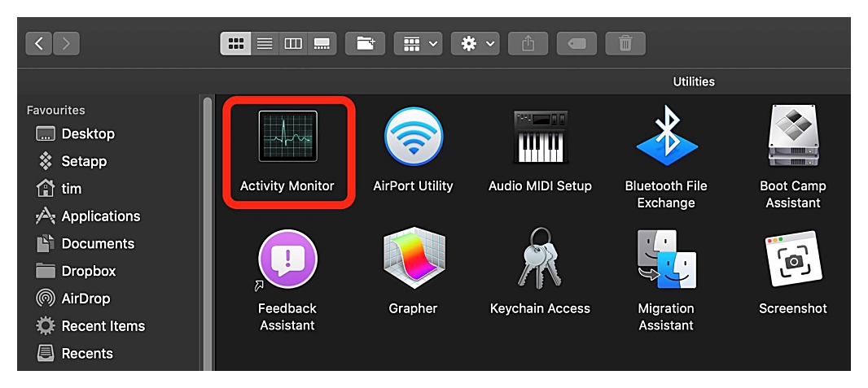868x388 pixels.
Task: Switch to icon view
Action: click(x=236, y=44)
